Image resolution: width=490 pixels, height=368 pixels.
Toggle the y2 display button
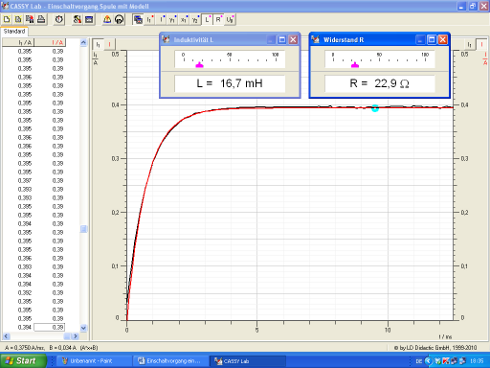click(x=195, y=20)
